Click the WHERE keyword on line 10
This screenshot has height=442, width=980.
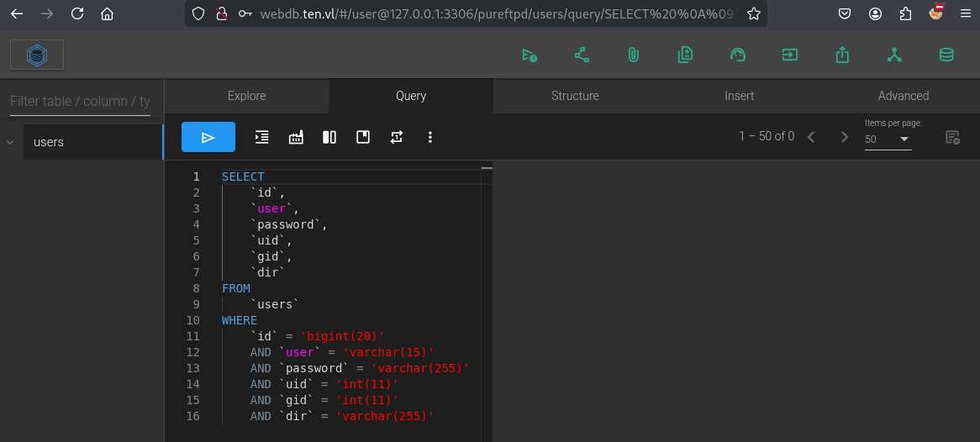tap(240, 320)
